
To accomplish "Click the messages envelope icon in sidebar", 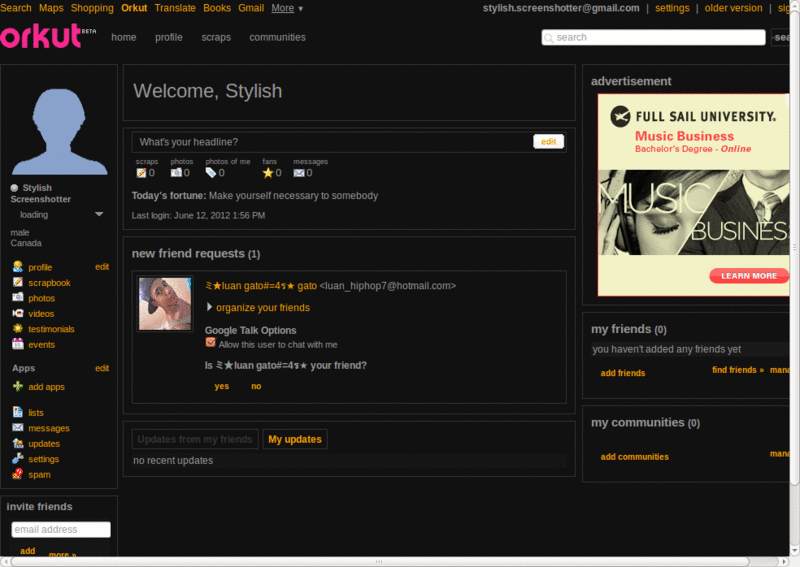I will 18,427.
